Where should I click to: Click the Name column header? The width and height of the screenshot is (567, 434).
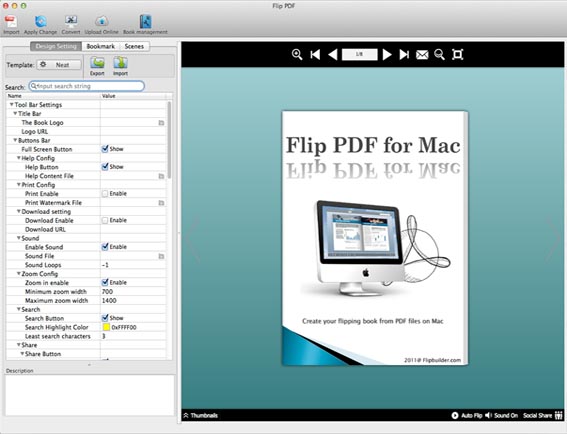(x=53, y=96)
